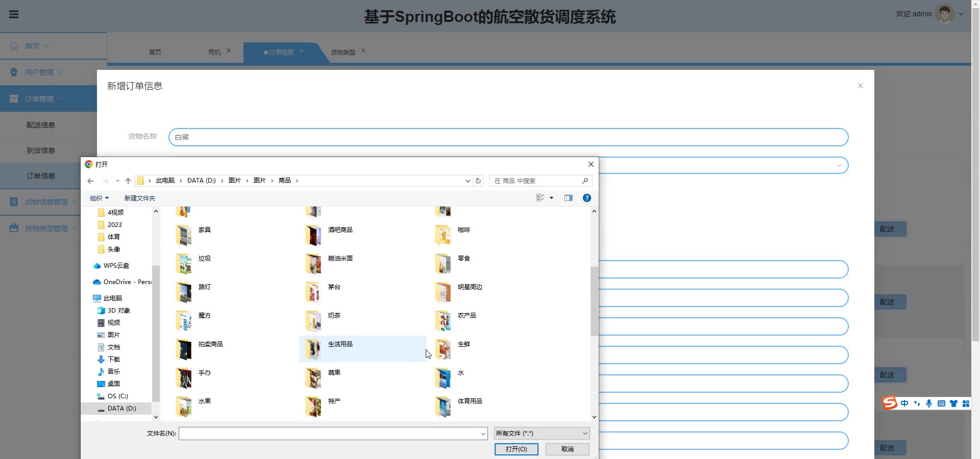Switch to the 货物类型 tab
The height and width of the screenshot is (459, 980).
(x=343, y=52)
